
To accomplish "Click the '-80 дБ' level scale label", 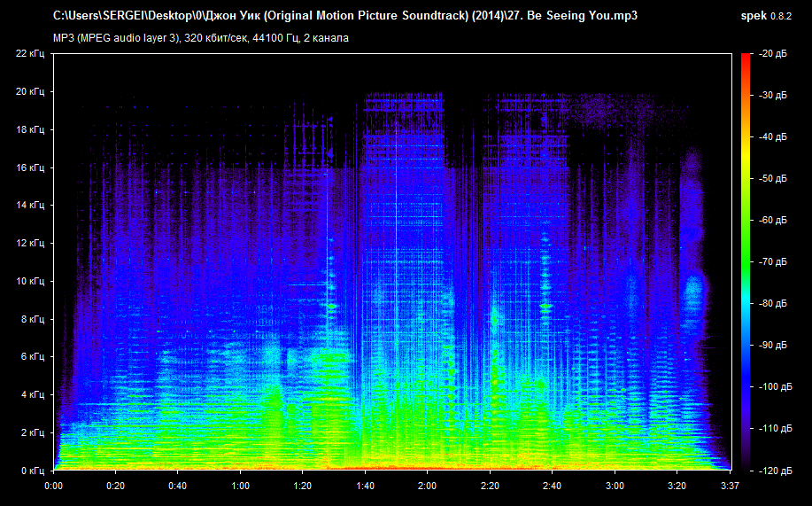I will (772, 303).
